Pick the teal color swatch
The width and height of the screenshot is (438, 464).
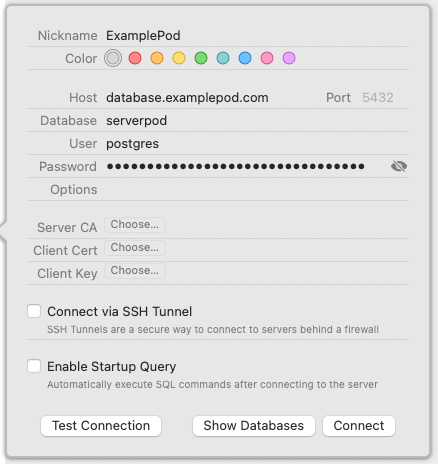[223, 58]
